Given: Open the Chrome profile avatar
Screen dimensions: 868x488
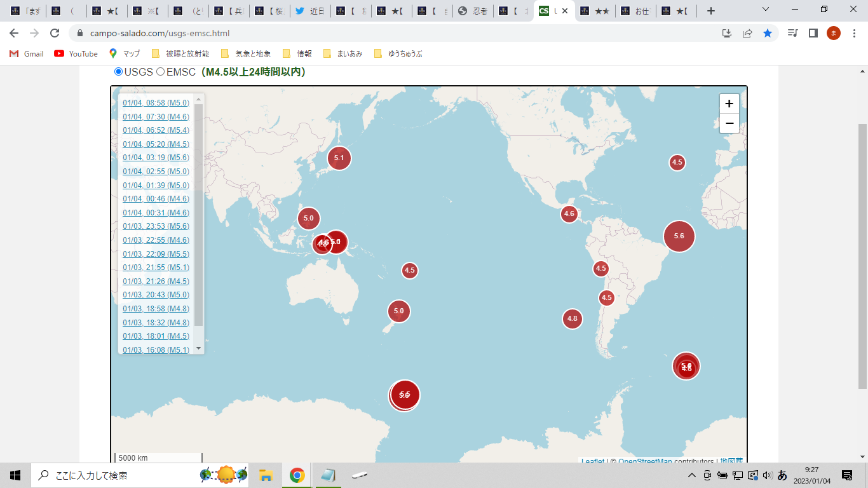Looking at the screenshot, I should tap(834, 33).
